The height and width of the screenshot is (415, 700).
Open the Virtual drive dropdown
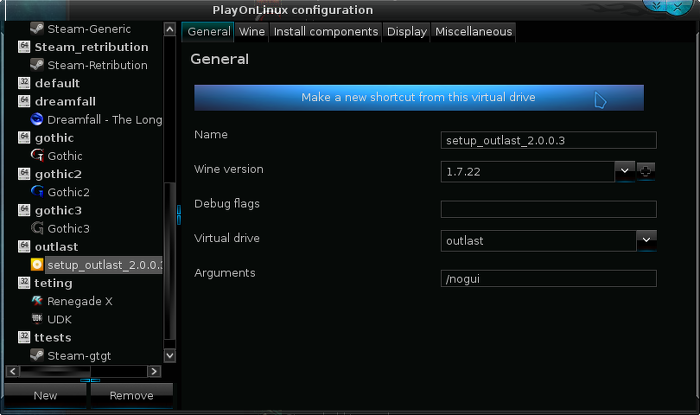[646, 241]
